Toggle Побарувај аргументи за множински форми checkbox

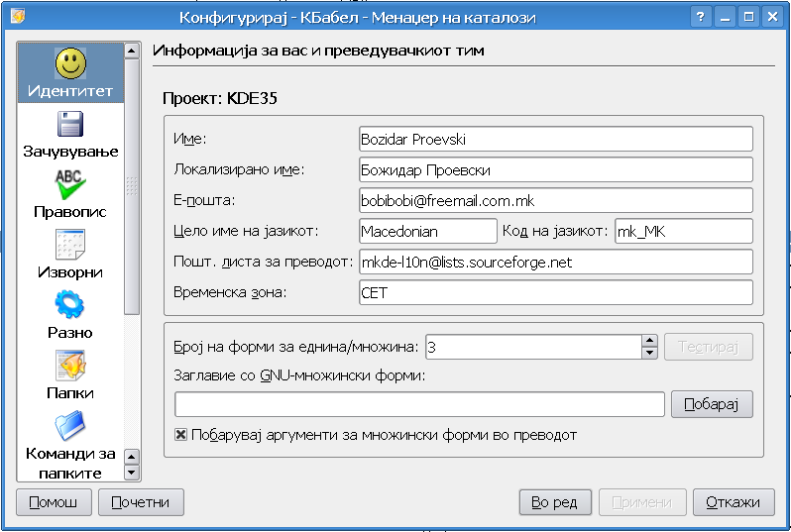[180, 434]
